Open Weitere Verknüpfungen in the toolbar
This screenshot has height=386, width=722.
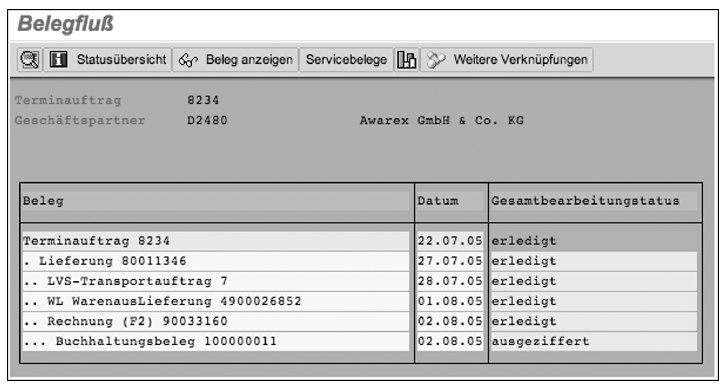pyautogui.click(x=507, y=60)
